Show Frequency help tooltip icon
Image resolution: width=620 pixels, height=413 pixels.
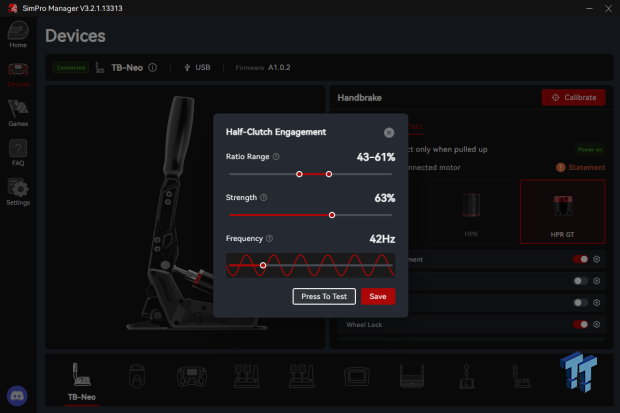tap(270, 239)
